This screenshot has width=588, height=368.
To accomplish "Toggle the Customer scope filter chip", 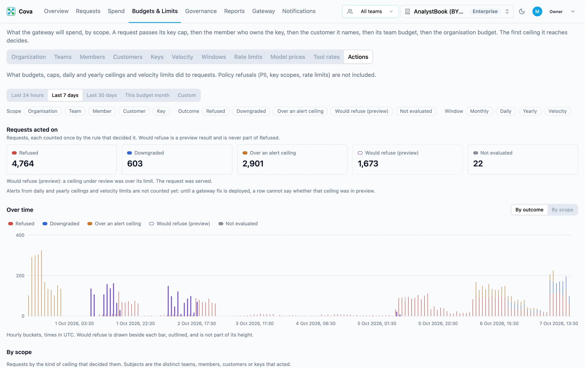I will [x=134, y=111].
